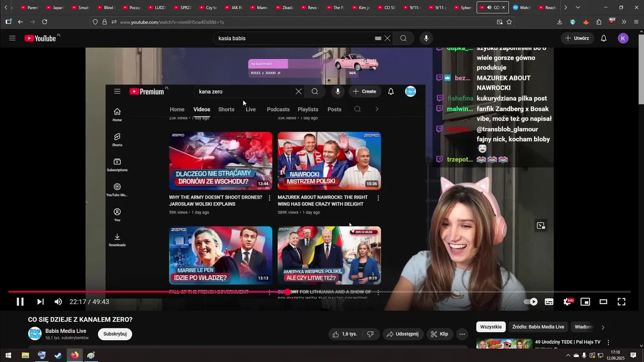Screen dimensions: 644x362
Task: Click the Babis Media Live channel avatar
Action: pos(35,334)
